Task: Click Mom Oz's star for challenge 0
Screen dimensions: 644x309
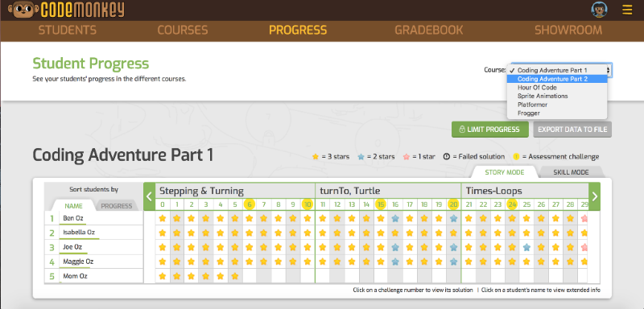Action: click(163, 276)
